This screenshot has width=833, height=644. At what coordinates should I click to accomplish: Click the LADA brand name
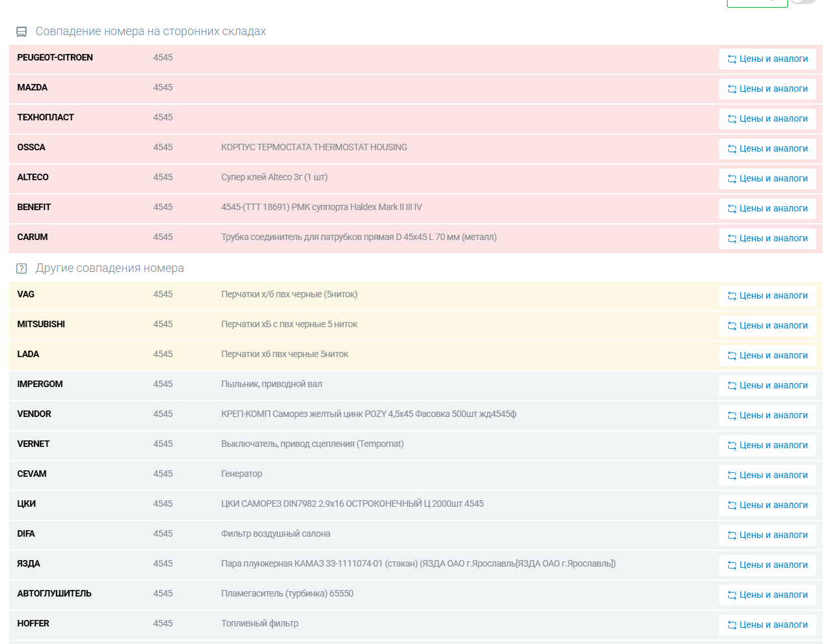(x=28, y=355)
